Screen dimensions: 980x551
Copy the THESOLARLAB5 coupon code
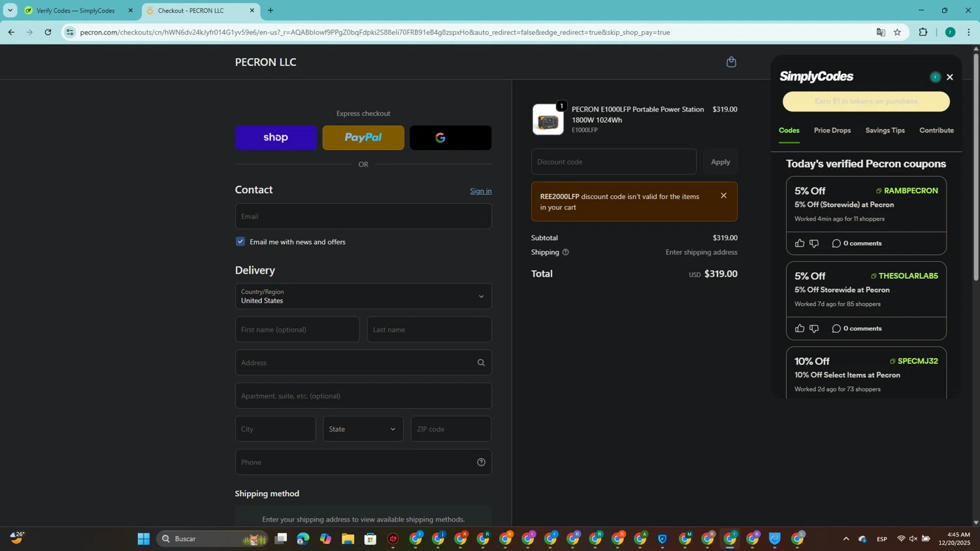[x=904, y=276]
